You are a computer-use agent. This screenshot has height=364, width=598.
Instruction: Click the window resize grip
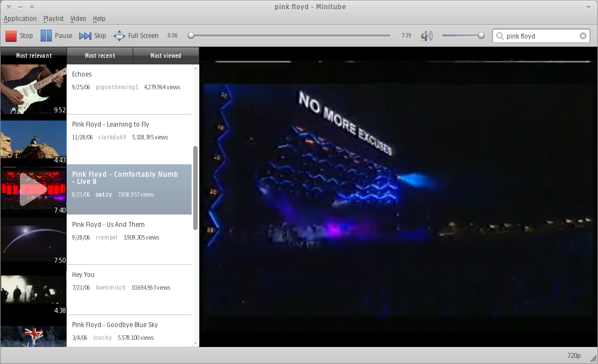(x=593, y=358)
